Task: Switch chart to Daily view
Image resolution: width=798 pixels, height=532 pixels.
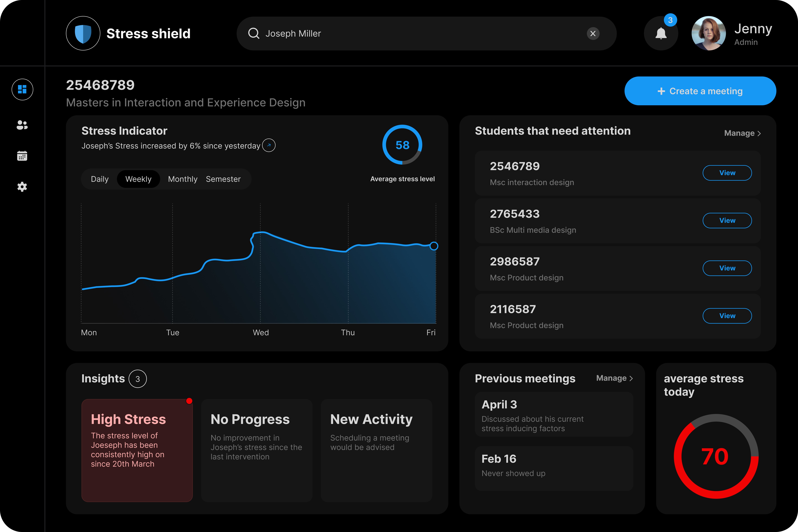Action: coord(100,179)
